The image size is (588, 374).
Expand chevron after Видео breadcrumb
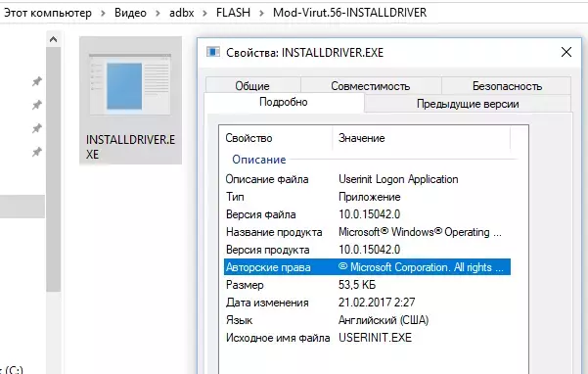(158, 13)
